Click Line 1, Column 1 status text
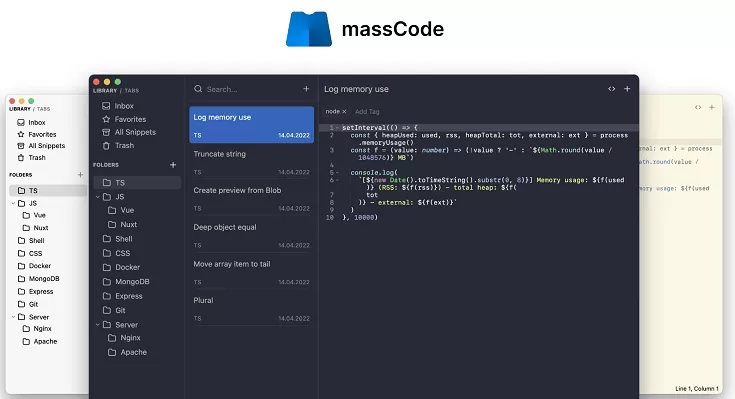This screenshot has height=399, width=735. pyautogui.click(x=697, y=389)
